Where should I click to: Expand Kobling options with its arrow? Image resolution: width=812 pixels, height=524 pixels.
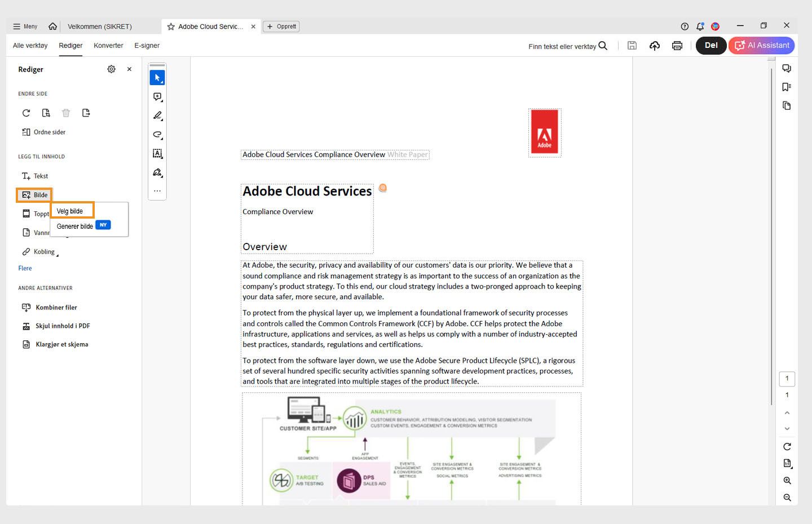pos(56,254)
